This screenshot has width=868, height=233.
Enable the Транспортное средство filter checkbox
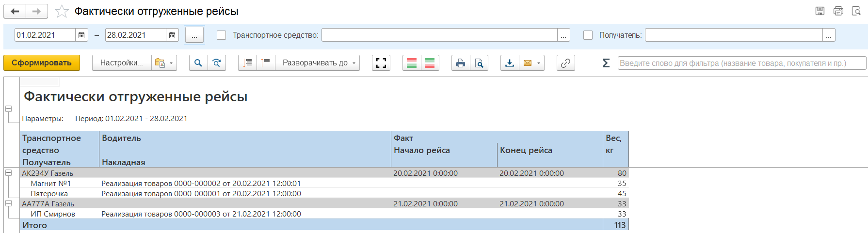pos(222,35)
